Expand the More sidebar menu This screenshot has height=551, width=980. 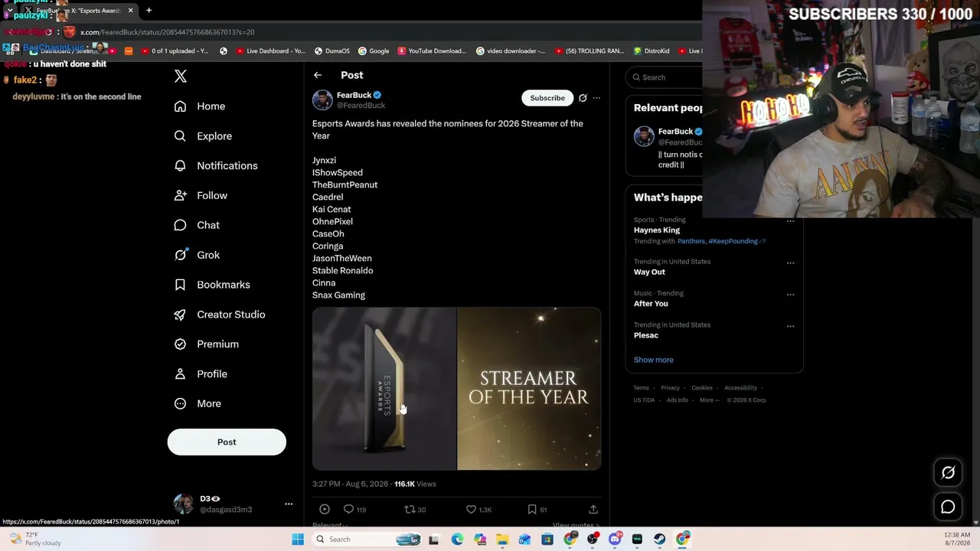[198, 404]
